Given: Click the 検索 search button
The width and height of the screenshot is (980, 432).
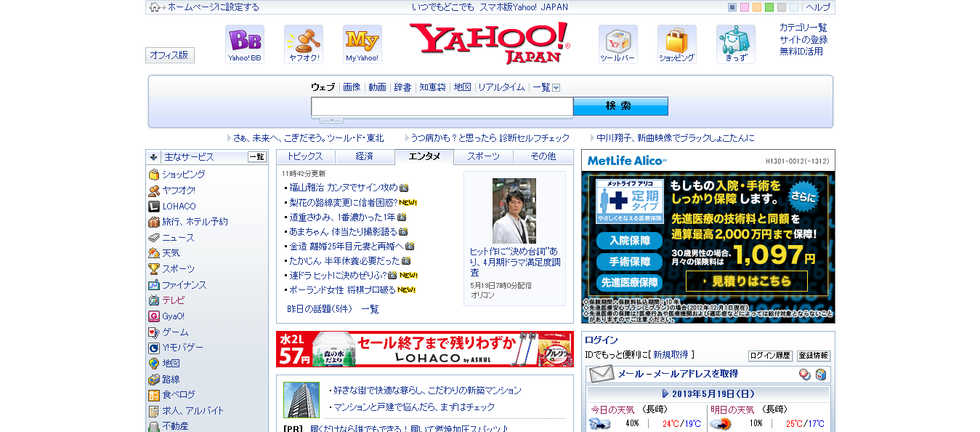Looking at the screenshot, I should [x=620, y=106].
